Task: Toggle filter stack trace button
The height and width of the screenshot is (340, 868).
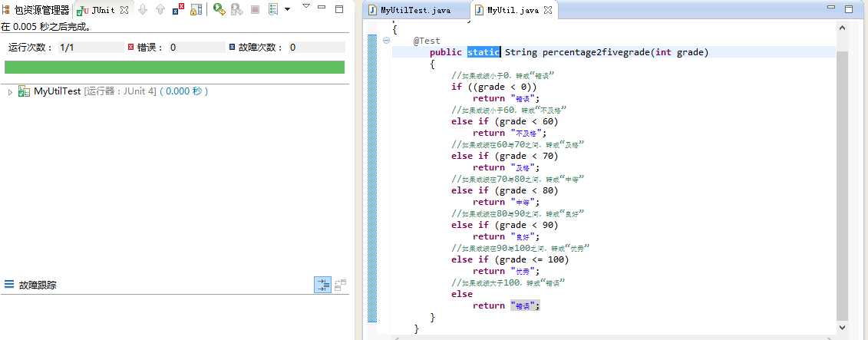Action: pos(323,285)
